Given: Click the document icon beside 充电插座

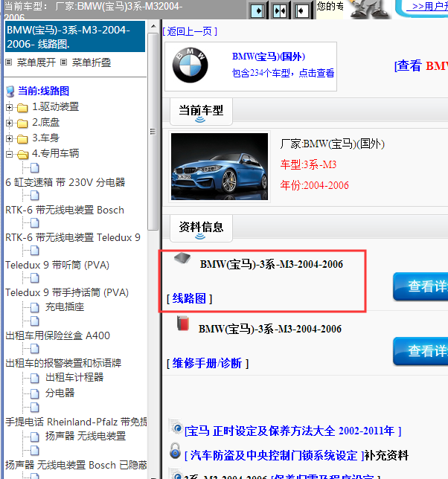Looking at the screenshot, I should [x=35, y=307].
